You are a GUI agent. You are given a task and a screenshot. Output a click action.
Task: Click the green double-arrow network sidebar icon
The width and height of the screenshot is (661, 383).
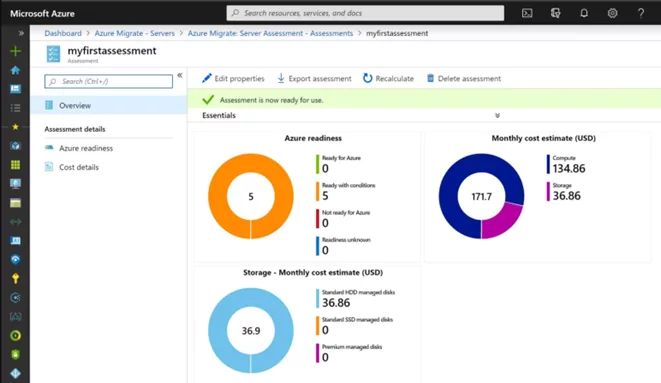tap(15, 222)
